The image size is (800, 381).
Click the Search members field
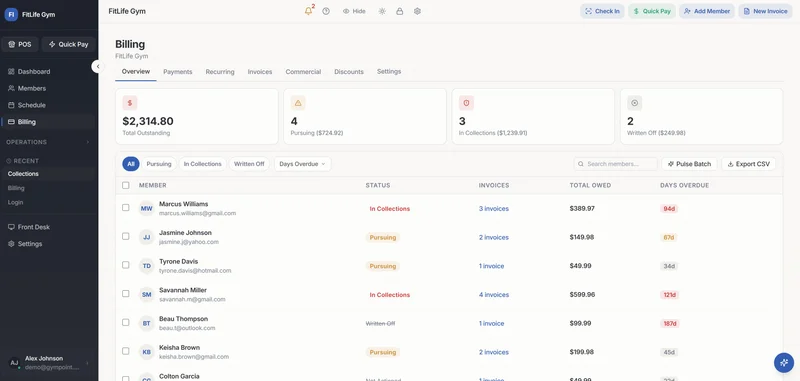(615, 164)
